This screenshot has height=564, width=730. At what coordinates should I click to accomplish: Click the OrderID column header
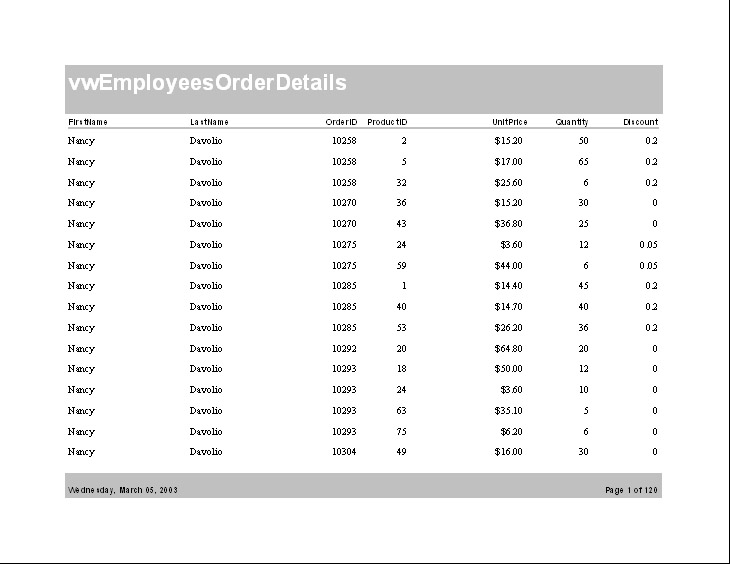click(341, 122)
